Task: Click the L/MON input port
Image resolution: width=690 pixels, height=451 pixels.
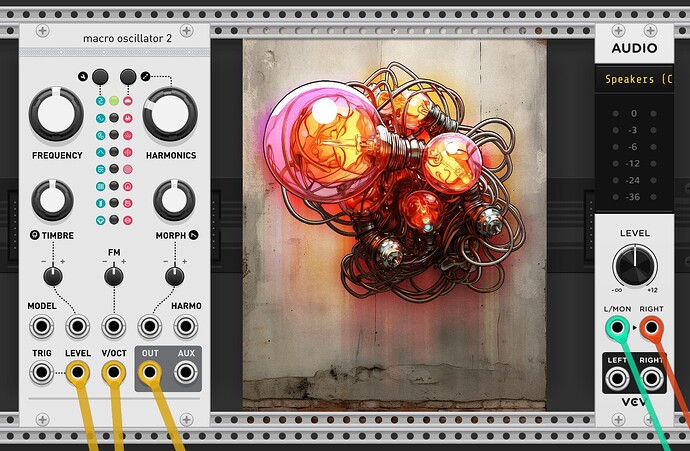Action: coord(616,327)
